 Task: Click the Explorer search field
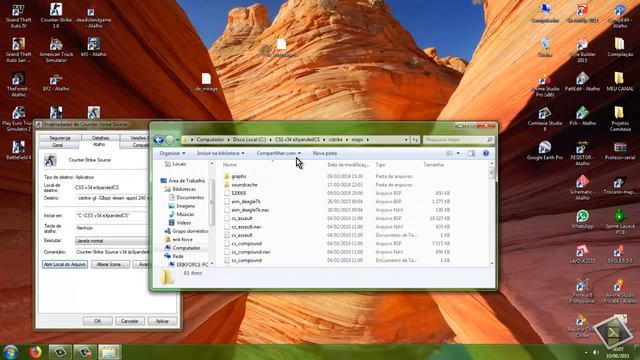(x=458, y=140)
